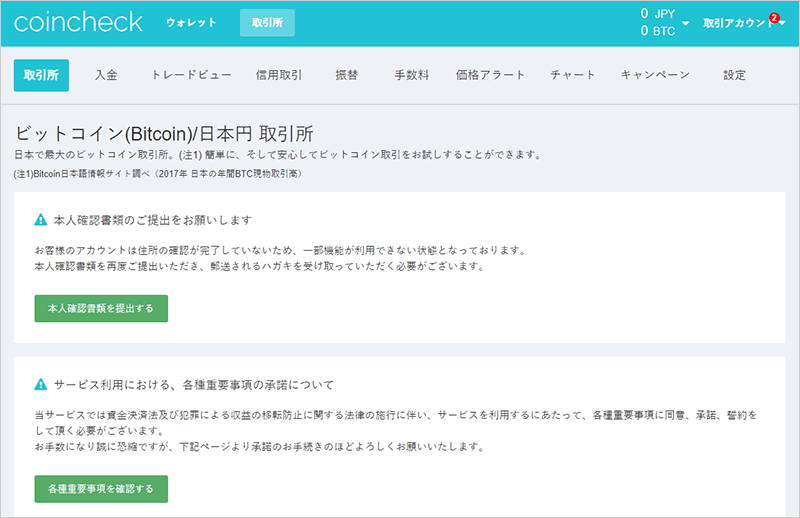This screenshot has width=800, height=518.
Task: Open the 価格アラート tab
Action: click(x=488, y=75)
